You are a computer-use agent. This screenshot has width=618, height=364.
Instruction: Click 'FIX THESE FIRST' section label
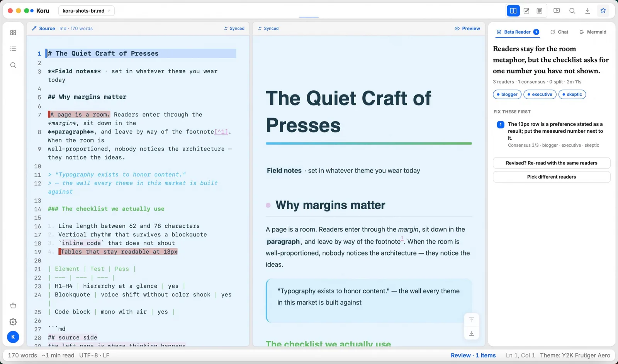pos(512,112)
